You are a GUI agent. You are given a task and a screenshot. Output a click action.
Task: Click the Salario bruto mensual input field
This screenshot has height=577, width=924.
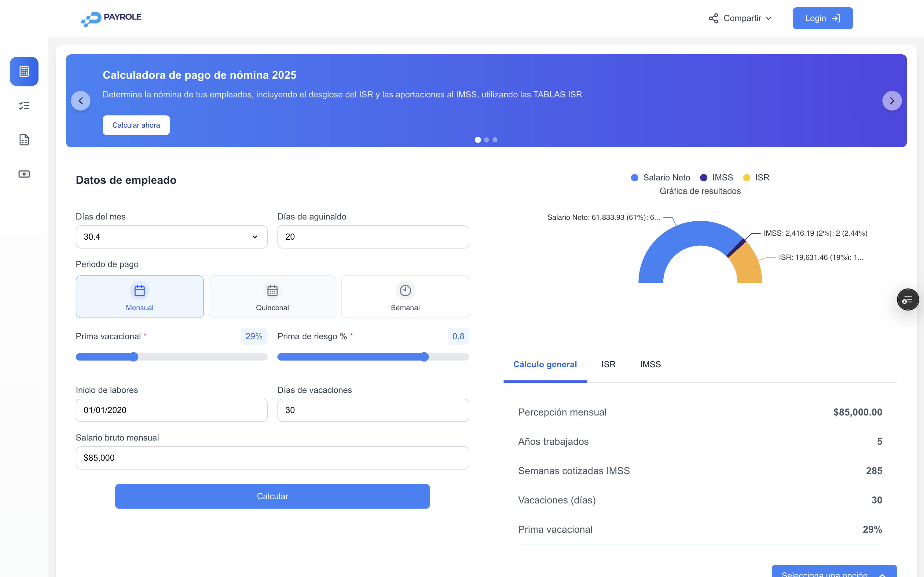(272, 458)
